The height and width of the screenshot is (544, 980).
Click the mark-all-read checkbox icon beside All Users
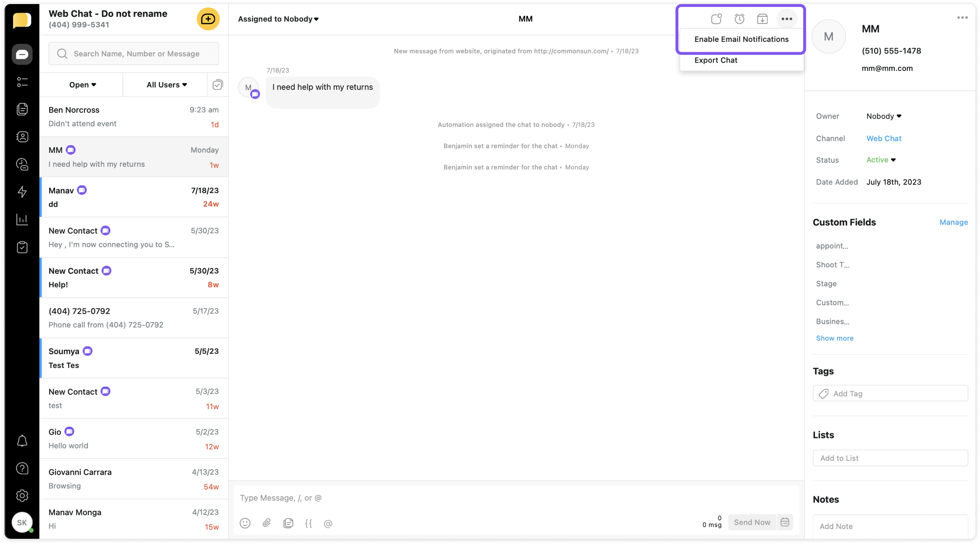point(218,84)
